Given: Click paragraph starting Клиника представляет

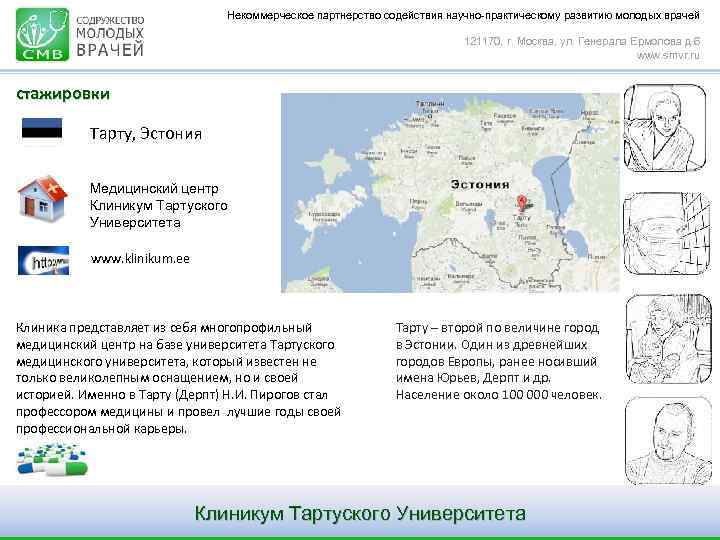Looking at the screenshot, I should (x=179, y=378).
